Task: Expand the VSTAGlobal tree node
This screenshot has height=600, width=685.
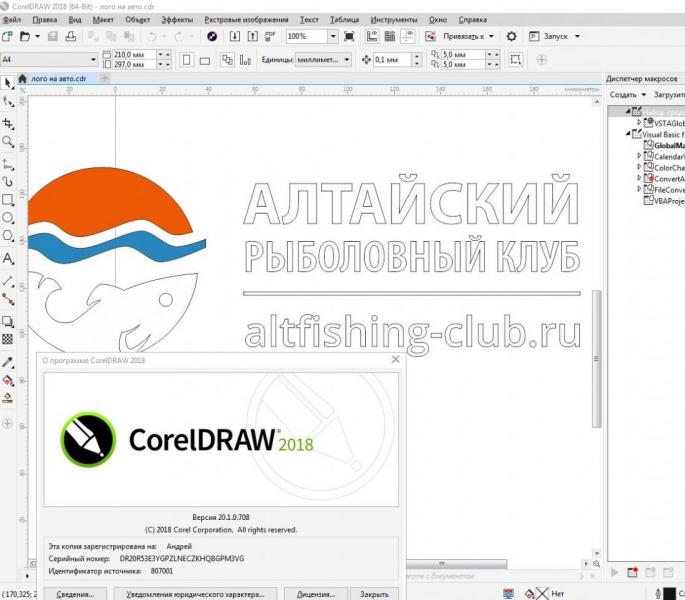Action: pyautogui.click(x=639, y=122)
